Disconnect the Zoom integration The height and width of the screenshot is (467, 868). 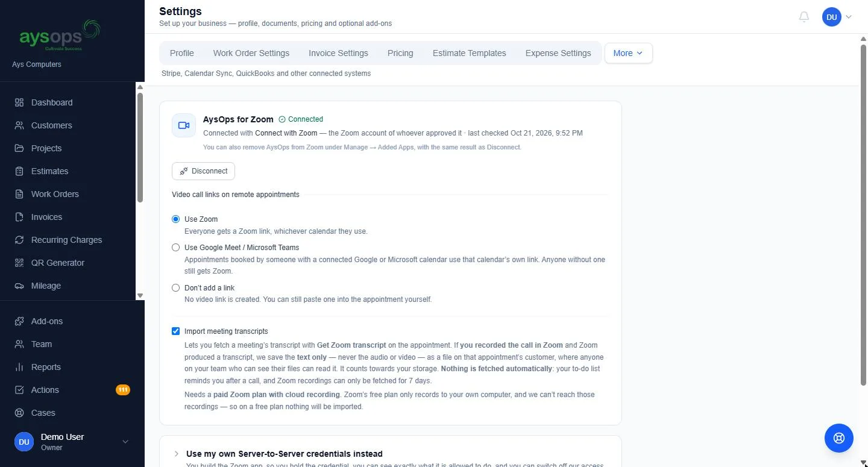(203, 171)
